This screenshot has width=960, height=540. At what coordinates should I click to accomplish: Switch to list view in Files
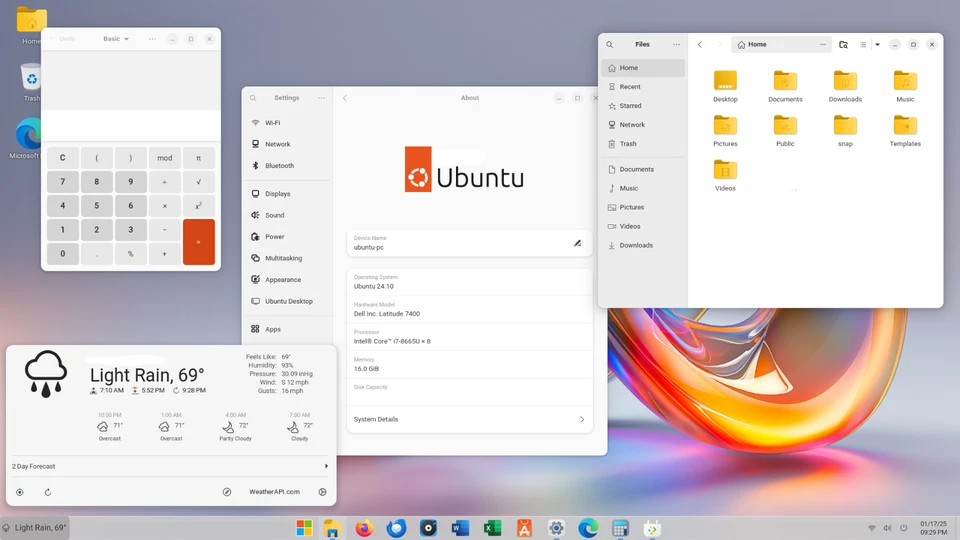(863, 45)
